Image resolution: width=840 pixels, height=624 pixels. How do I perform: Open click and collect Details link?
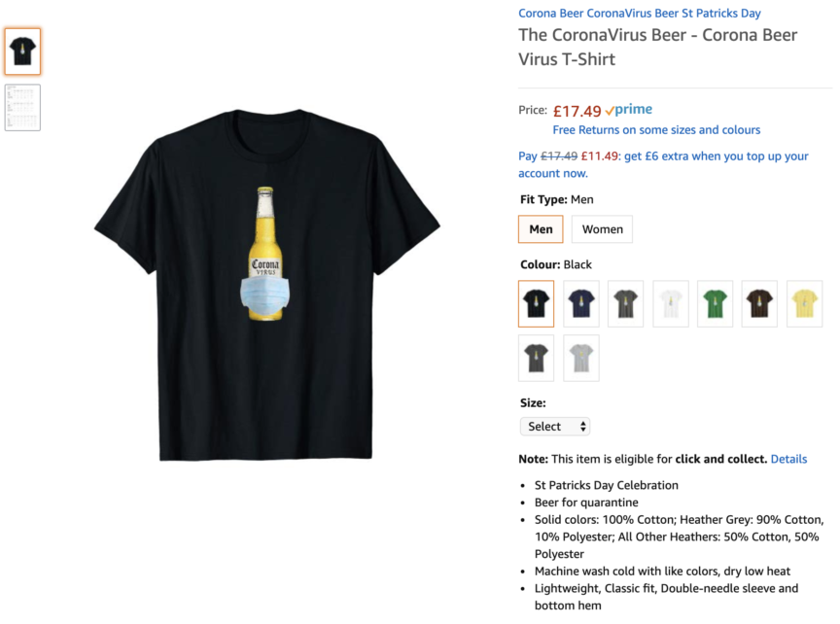pos(788,459)
